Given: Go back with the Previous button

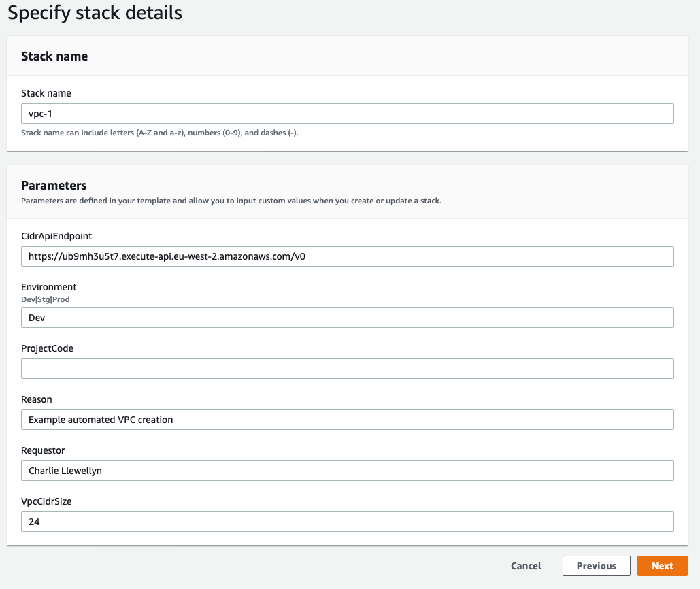Looking at the screenshot, I should click(597, 566).
